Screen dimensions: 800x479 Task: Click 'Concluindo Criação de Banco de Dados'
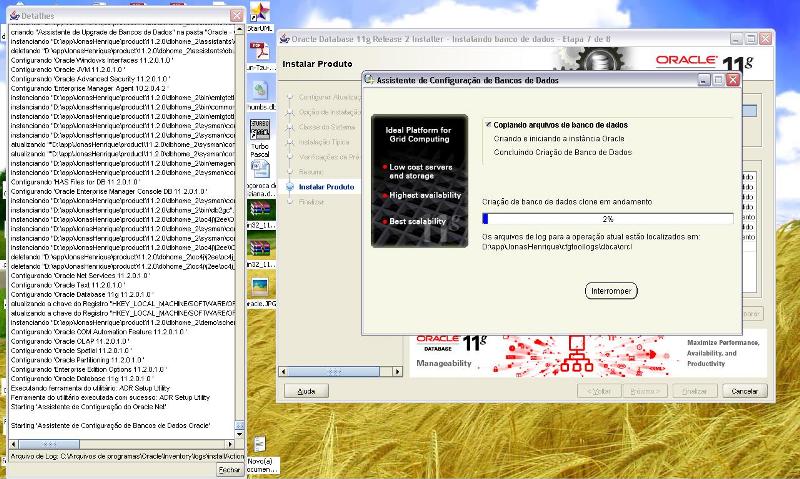pyautogui.click(x=562, y=152)
